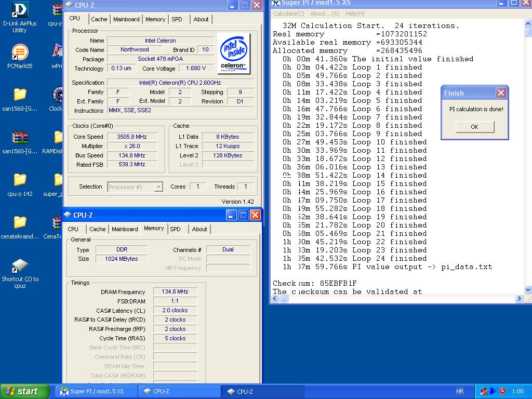Click the Windows start button
532x399 pixels.
[x=24, y=391]
